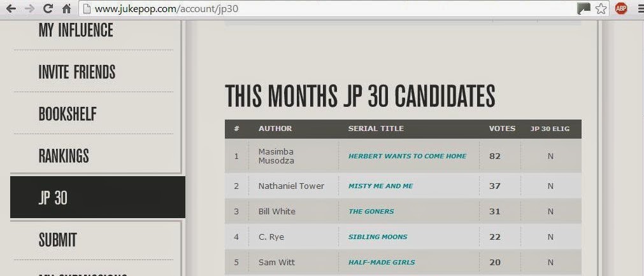Click the vote count 31

pyautogui.click(x=495, y=211)
